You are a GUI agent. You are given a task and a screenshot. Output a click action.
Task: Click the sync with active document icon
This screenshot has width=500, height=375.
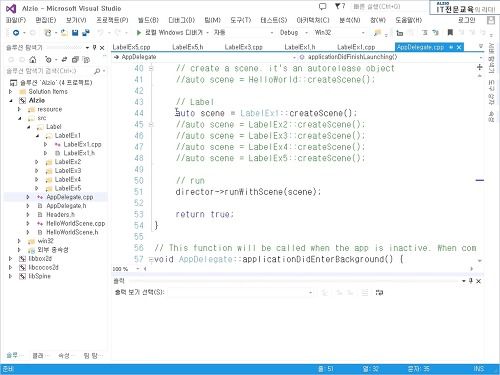tap(64, 60)
